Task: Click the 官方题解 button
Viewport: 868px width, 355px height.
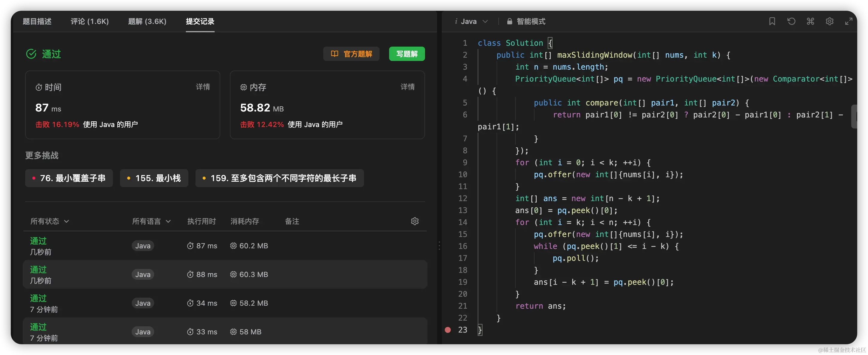Action: pyautogui.click(x=351, y=54)
